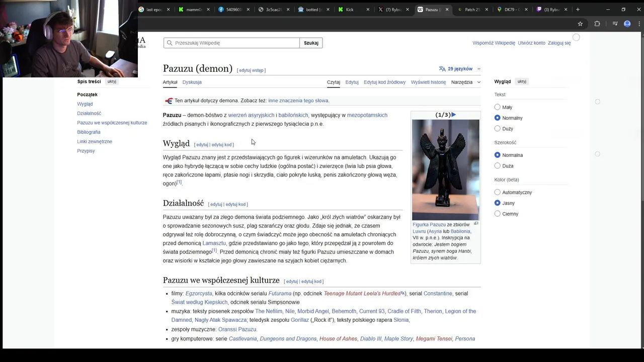Follow the 'mezopotamskich' link
Viewport: 644px width, 362px height.
[367, 115]
